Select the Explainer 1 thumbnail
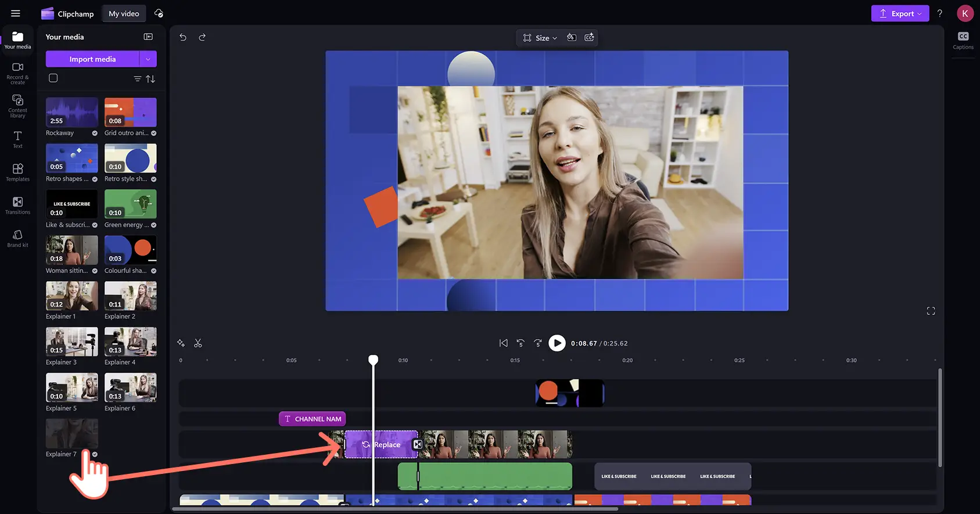 [x=72, y=296]
